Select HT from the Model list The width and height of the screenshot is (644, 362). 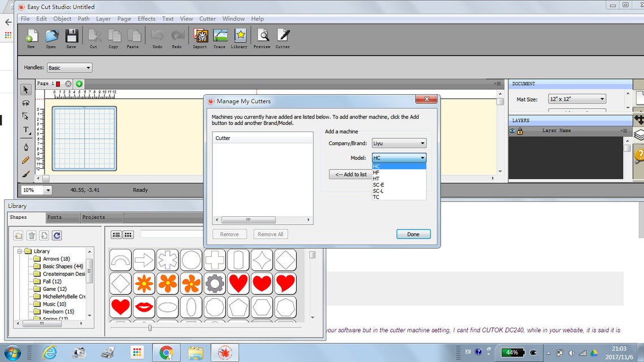coord(378,178)
